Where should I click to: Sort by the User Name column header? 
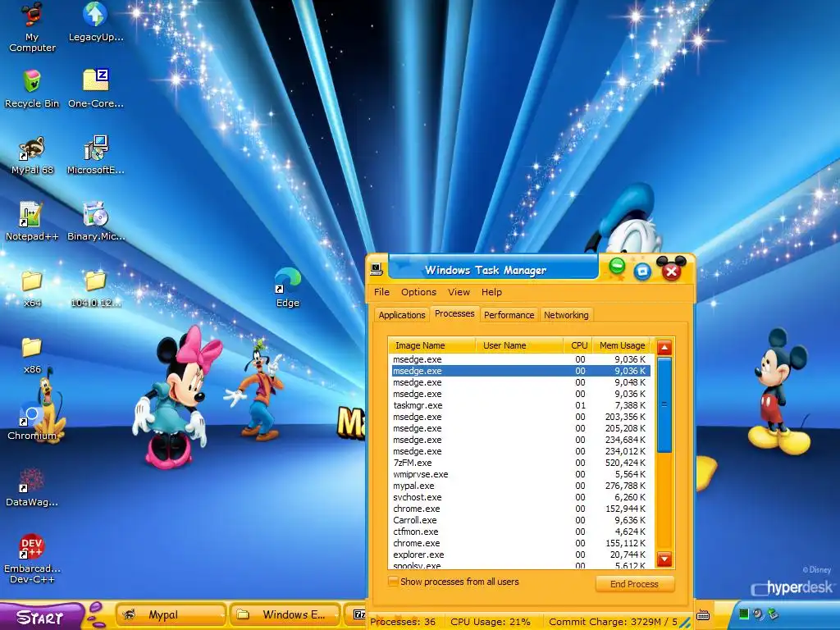point(519,345)
